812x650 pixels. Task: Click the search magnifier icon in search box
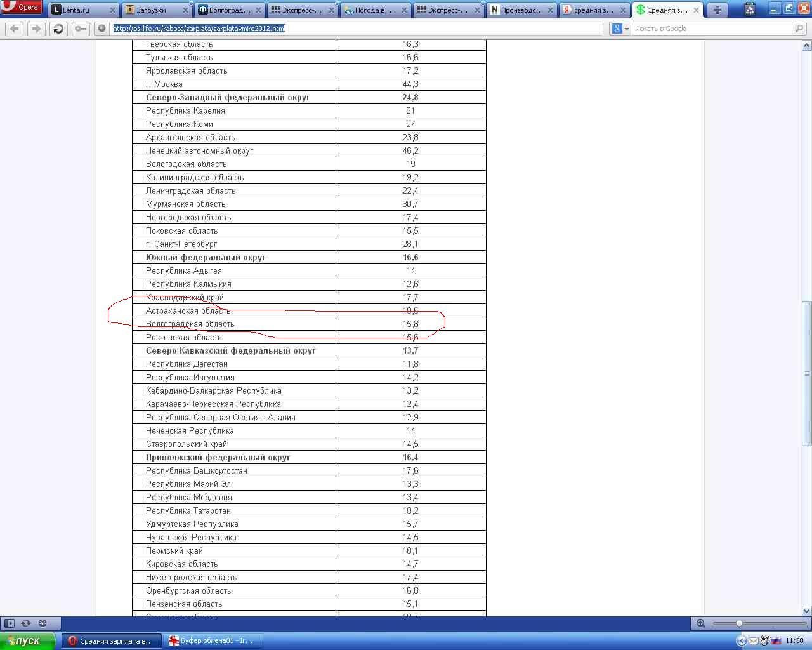point(799,29)
